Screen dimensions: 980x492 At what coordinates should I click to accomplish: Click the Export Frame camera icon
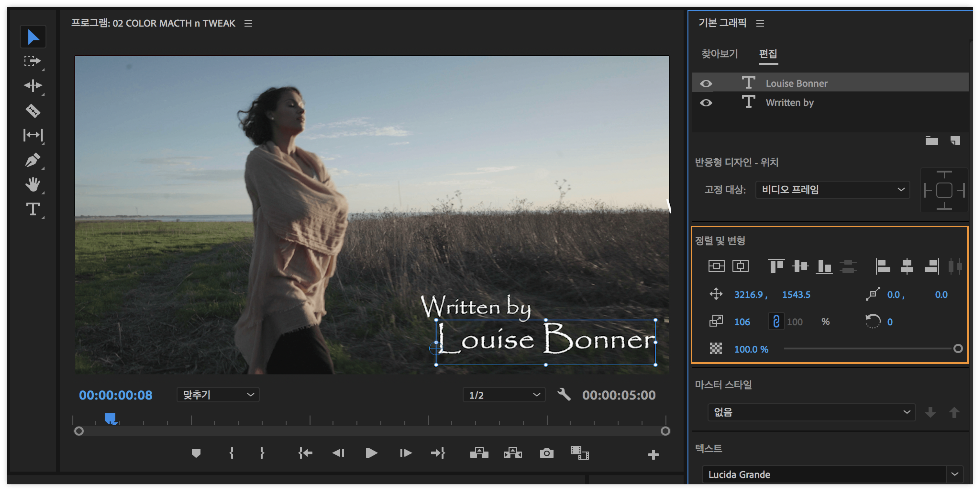pos(546,453)
